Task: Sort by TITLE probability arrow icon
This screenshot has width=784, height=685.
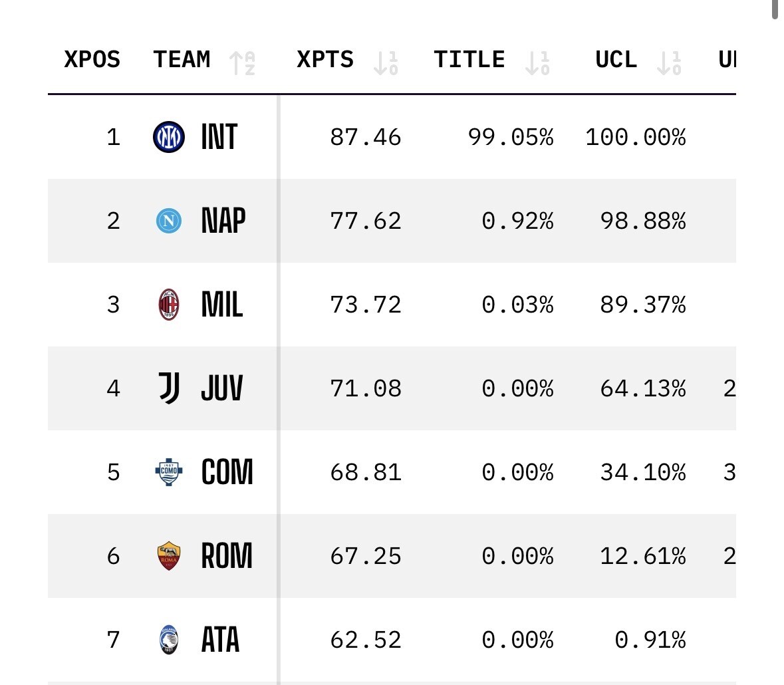Action: 537,63
